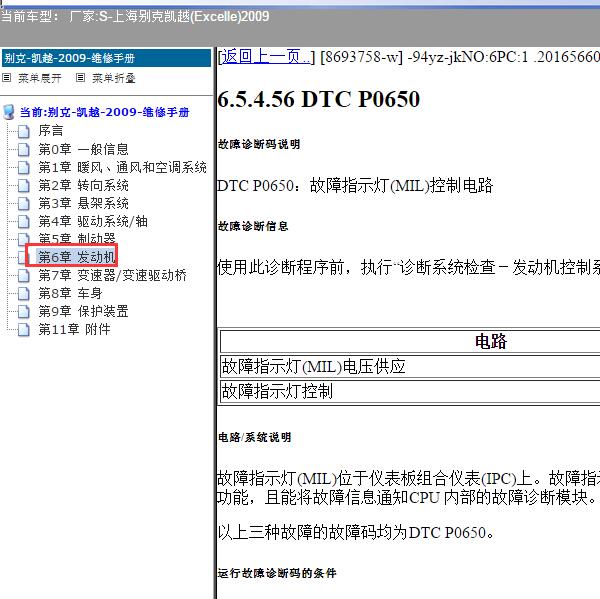
Task: Click table cell 故障指示灯(MIL)电压供应
Action: (410, 367)
